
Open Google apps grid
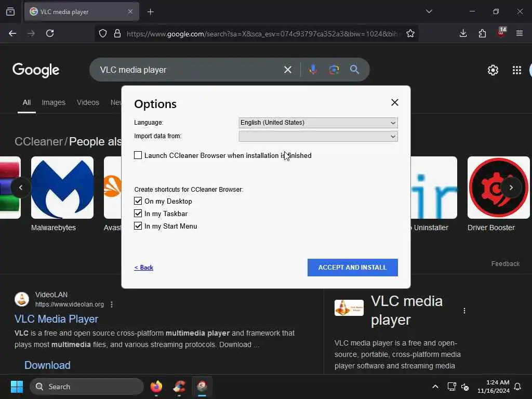coord(517,70)
